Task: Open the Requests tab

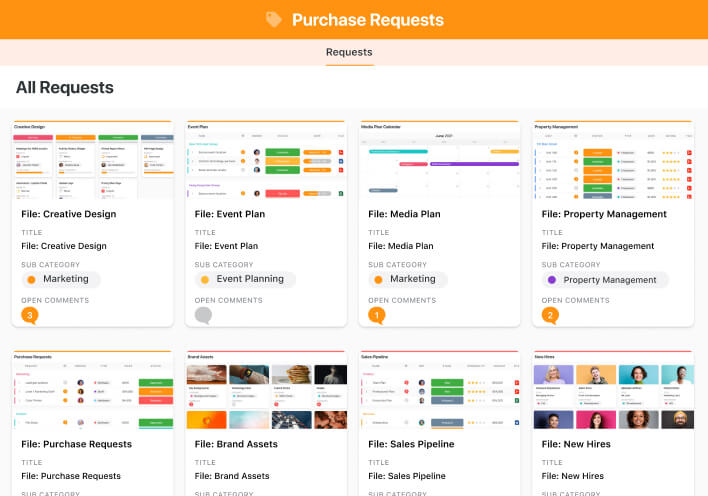Action: [349, 52]
